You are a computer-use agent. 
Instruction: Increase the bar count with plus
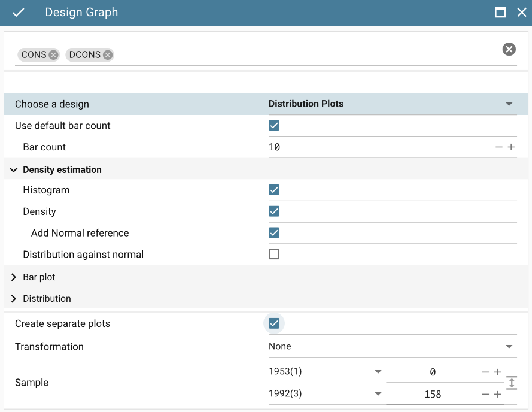point(511,147)
